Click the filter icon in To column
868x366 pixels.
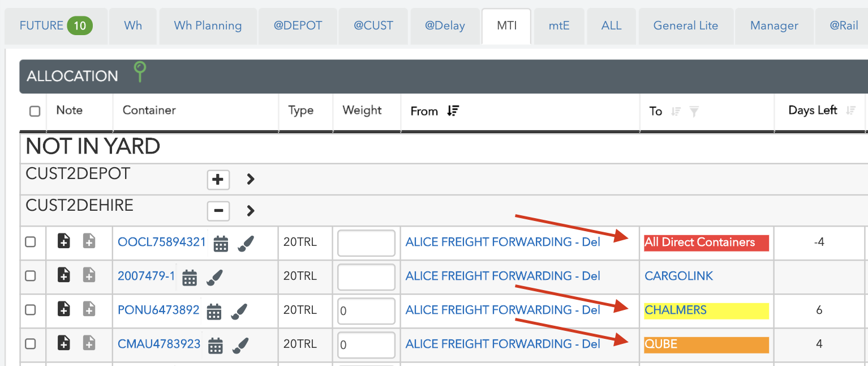(x=694, y=112)
